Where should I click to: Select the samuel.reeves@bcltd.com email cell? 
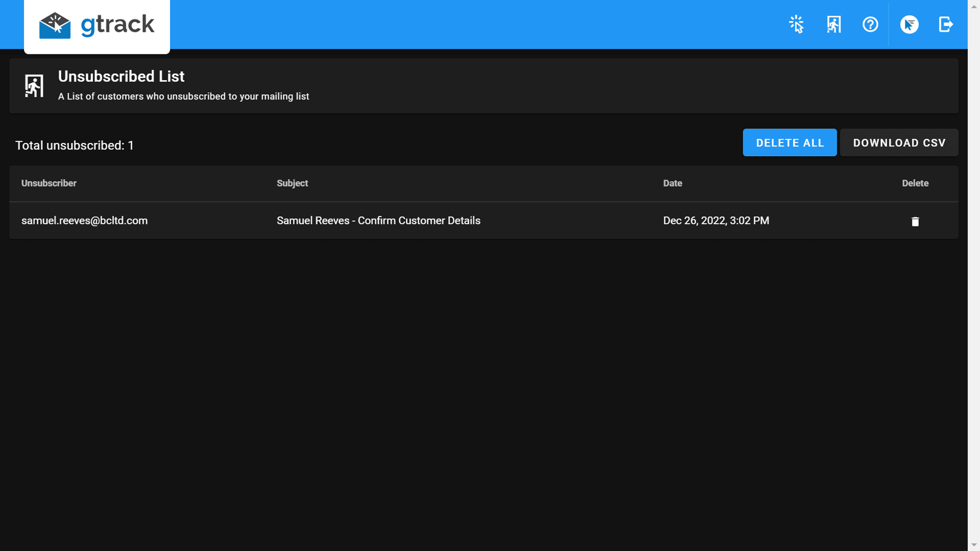84,220
